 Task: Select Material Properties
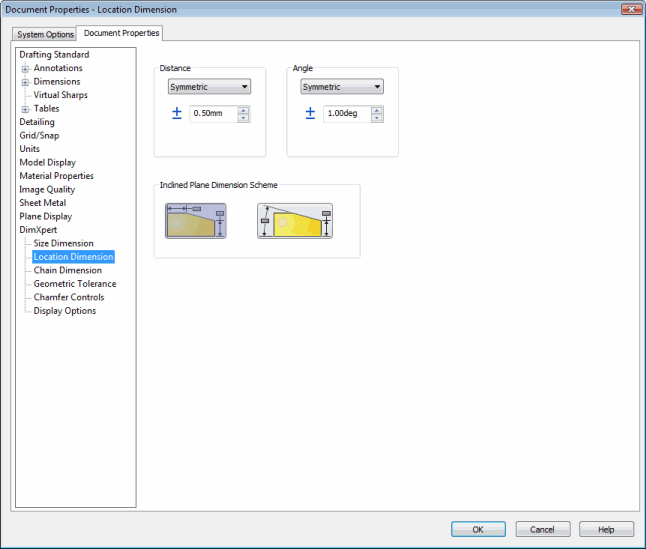tap(56, 176)
